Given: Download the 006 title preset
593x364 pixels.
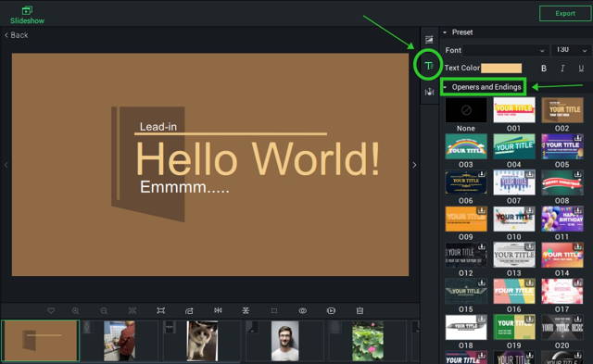Looking at the screenshot, I should (482, 174).
